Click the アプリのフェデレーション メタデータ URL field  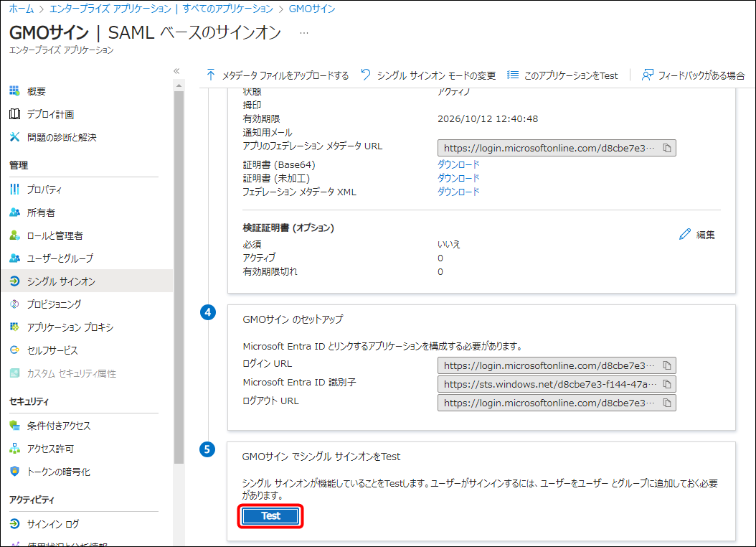pyautogui.click(x=557, y=148)
